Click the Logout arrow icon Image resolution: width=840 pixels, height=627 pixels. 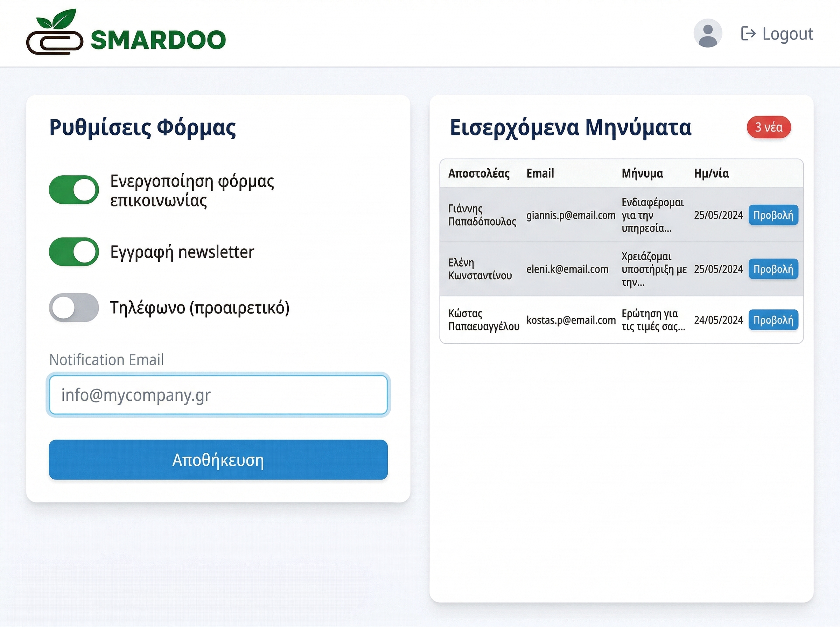click(749, 34)
